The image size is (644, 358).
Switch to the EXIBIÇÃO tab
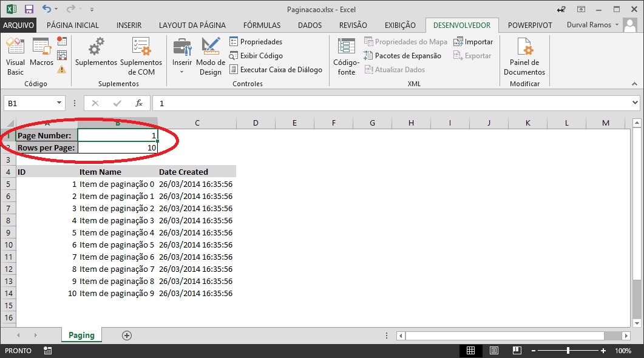(400, 25)
